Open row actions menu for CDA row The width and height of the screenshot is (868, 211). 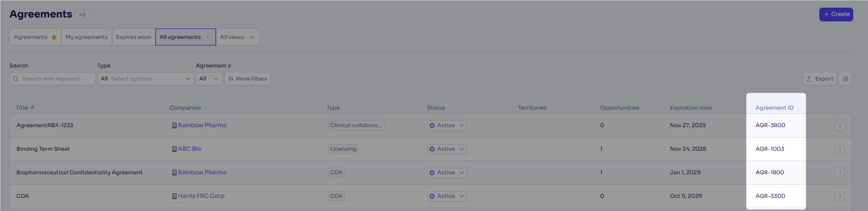click(x=840, y=196)
